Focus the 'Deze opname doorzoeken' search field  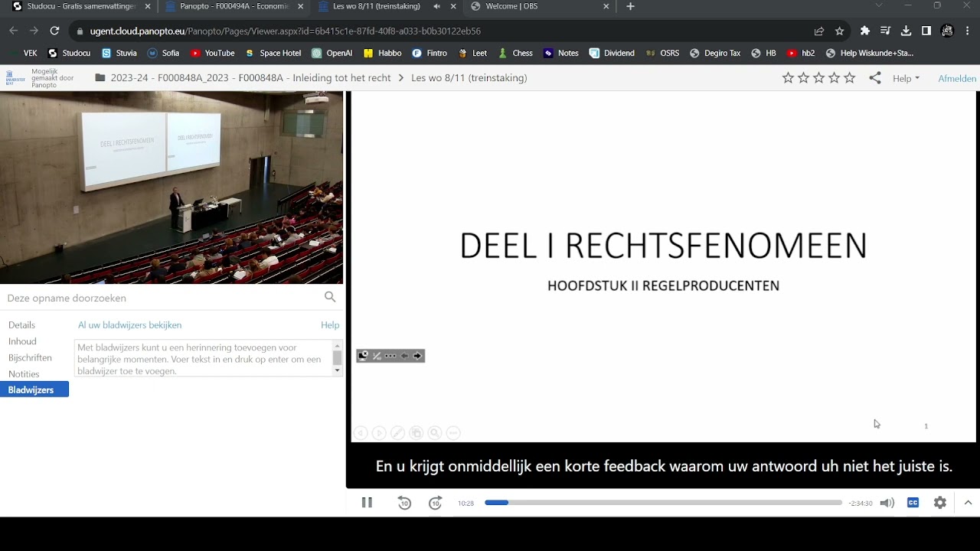tap(162, 298)
